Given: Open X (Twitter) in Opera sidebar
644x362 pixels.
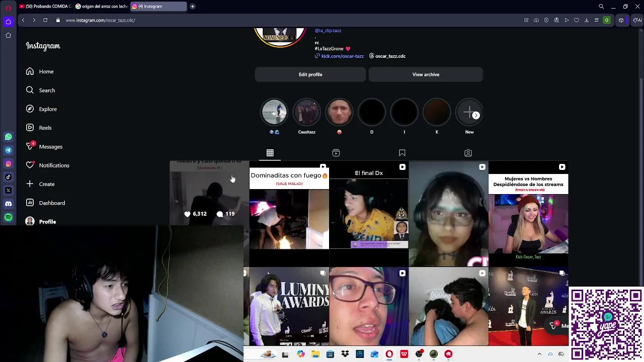Looking at the screenshot, I should point(8,191).
